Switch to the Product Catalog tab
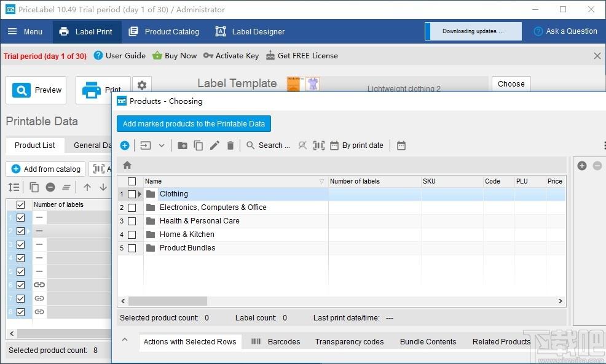The width and height of the screenshot is (606, 364). [x=164, y=32]
